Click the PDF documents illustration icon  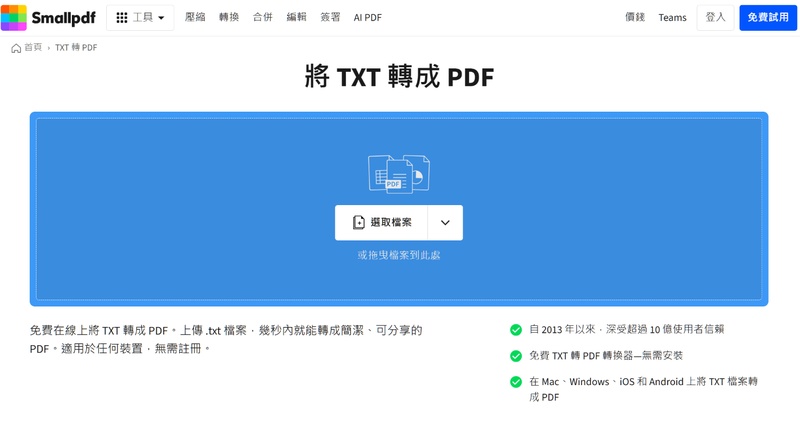pos(399,174)
